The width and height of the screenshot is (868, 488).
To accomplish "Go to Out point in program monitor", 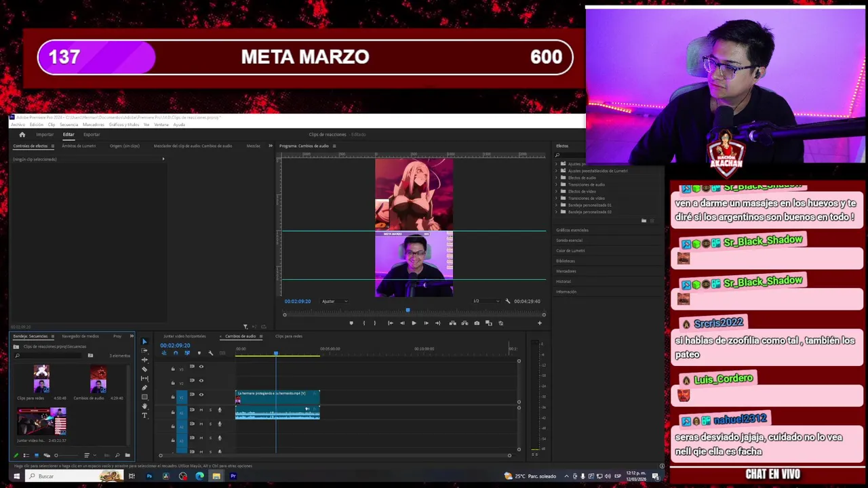I will coord(437,323).
